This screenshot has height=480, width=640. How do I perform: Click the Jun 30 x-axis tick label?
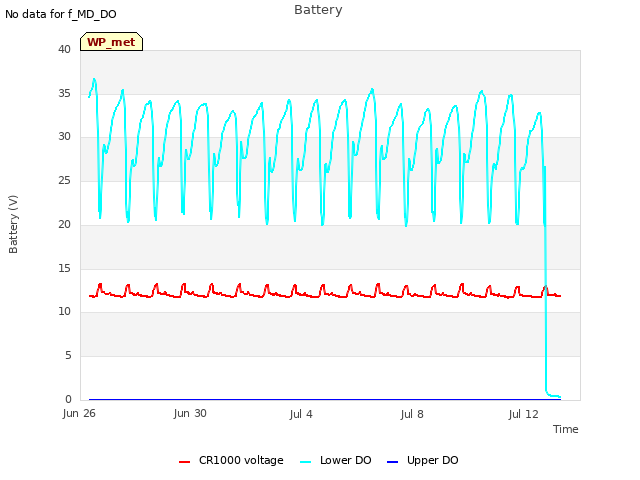point(190,413)
